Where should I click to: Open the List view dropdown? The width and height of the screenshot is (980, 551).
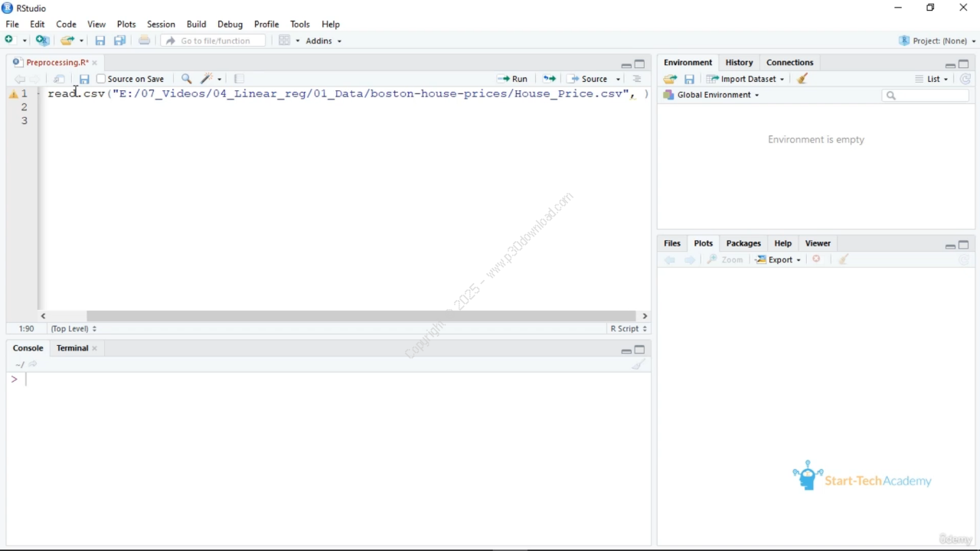pyautogui.click(x=932, y=79)
